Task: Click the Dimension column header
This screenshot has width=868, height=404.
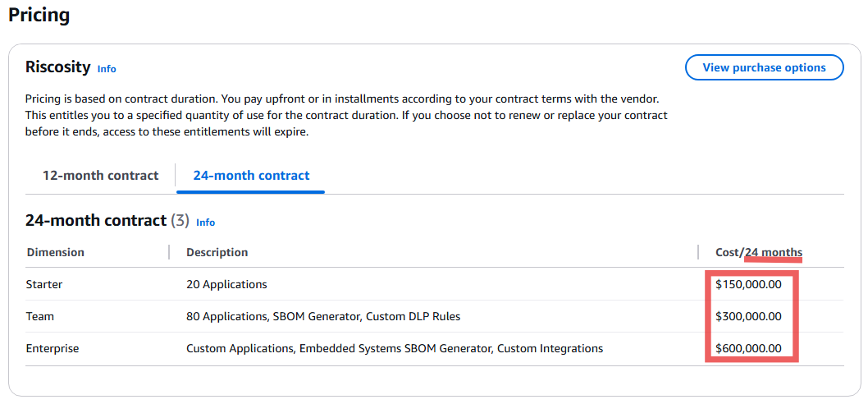Action: (55, 253)
